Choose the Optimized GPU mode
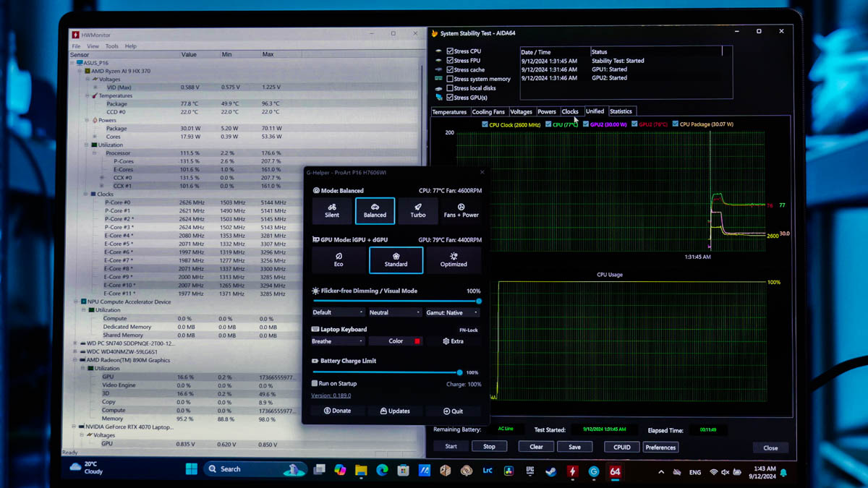 tap(454, 260)
